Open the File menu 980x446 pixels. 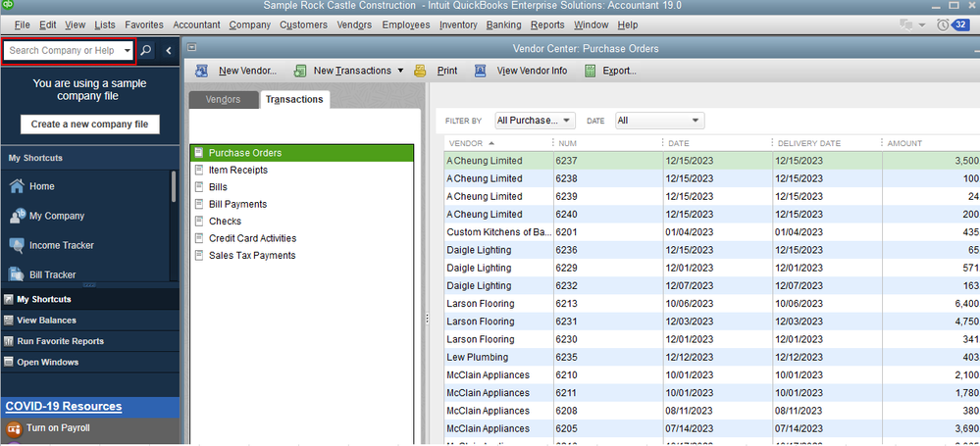pos(22,25)
